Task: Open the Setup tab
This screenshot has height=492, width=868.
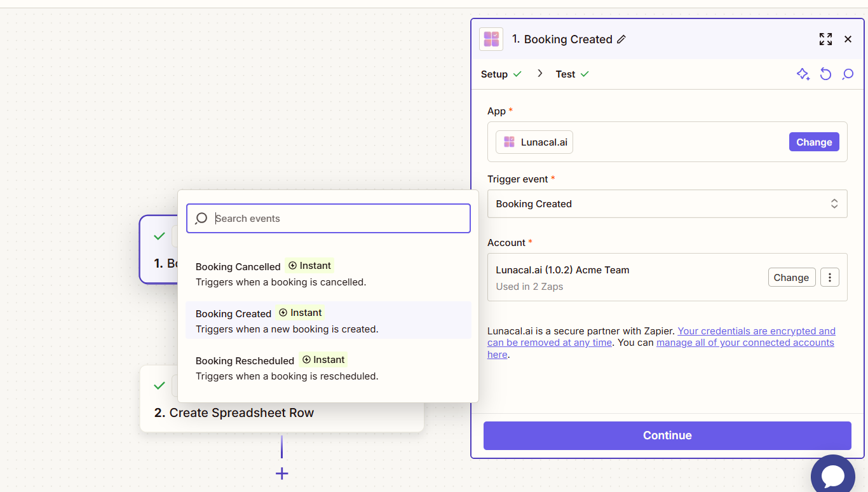Action: click(x=501, y=74)
